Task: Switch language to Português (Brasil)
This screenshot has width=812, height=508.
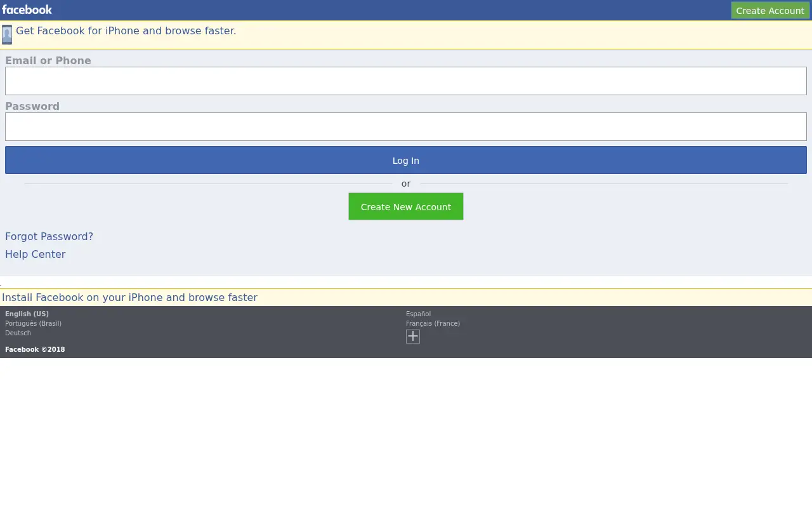Action: tap(33, 323)
